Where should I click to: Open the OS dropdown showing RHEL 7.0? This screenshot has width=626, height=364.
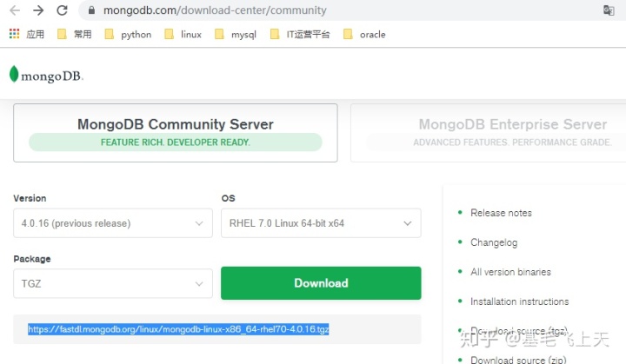[321, 223]
